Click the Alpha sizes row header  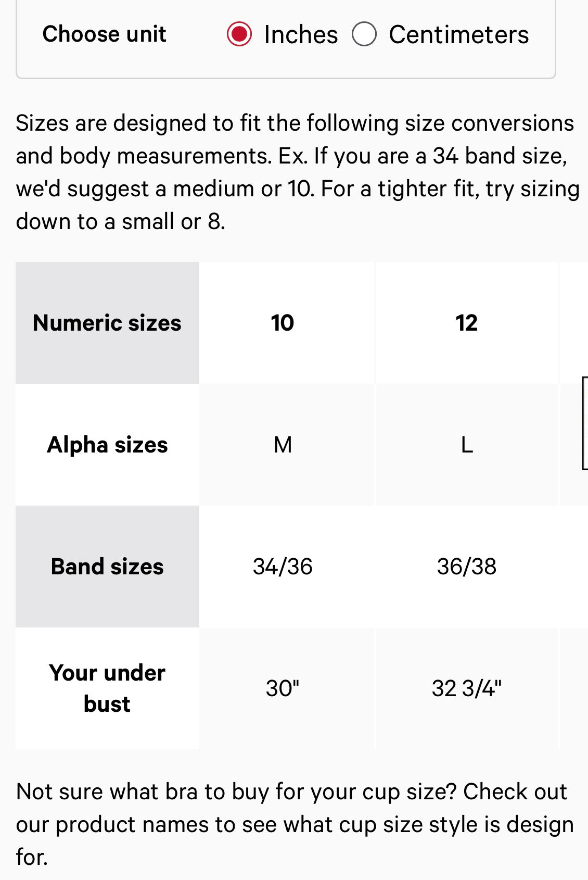(x=107, y=445)
